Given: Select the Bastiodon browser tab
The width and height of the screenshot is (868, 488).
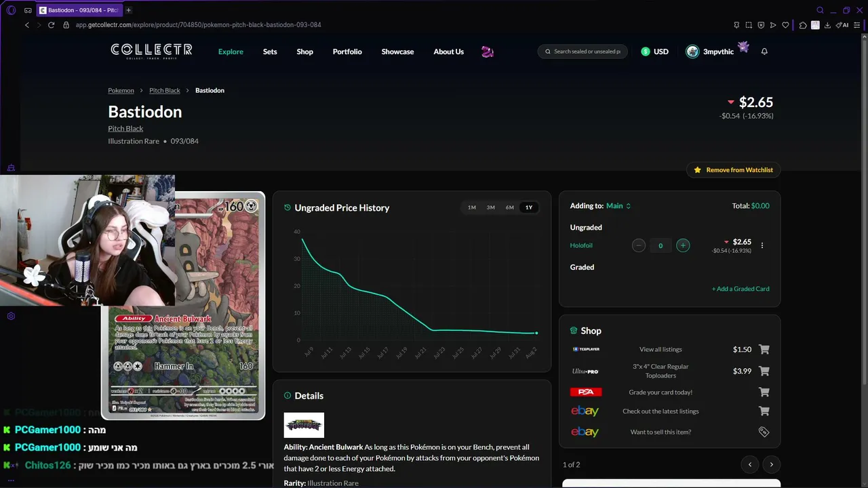Looking at the screenshot, I should coord(80,10).
